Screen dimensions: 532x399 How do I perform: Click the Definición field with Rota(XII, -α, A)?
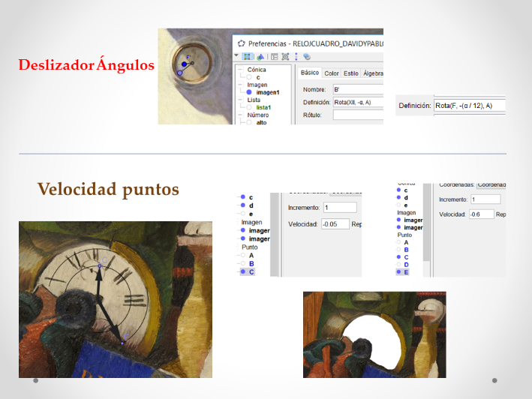(x=358, y=103)
